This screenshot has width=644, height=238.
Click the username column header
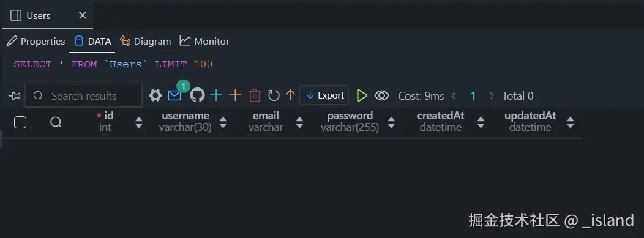click(x=185, y=122)
